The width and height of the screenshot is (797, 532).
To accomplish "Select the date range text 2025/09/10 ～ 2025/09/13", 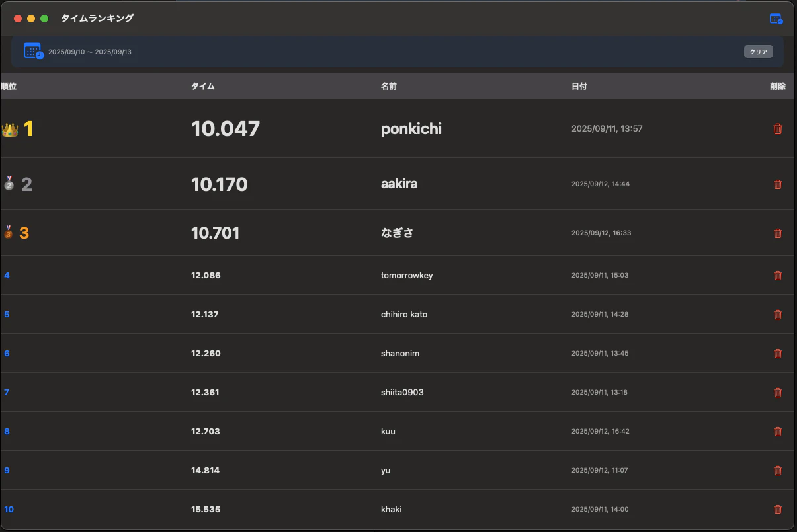I will coord(90,52).
